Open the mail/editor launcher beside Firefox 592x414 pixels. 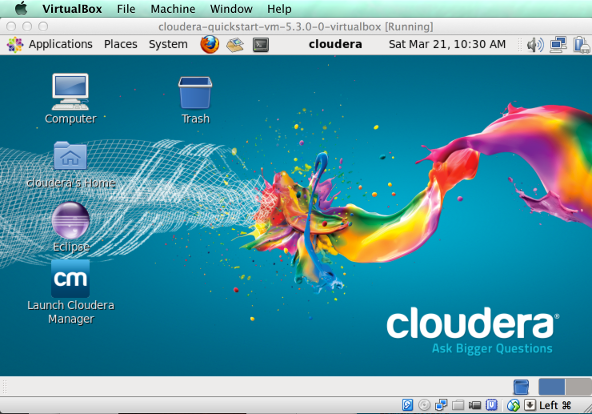(x=235, y=45)
